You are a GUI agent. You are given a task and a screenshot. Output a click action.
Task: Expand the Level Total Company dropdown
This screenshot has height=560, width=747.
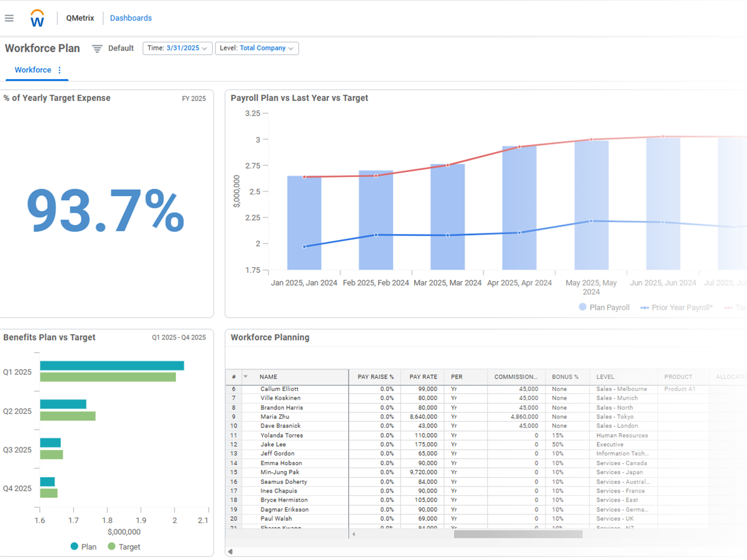tap(257, 48)
